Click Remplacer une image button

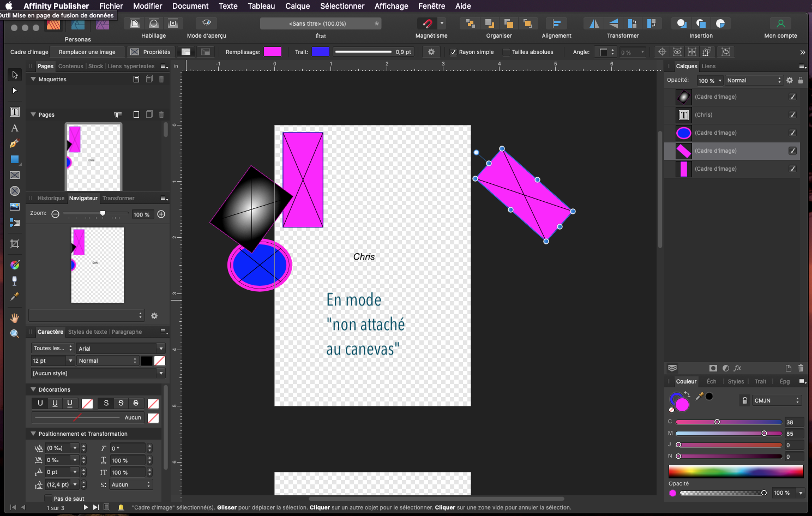click(x=87, y=52)
